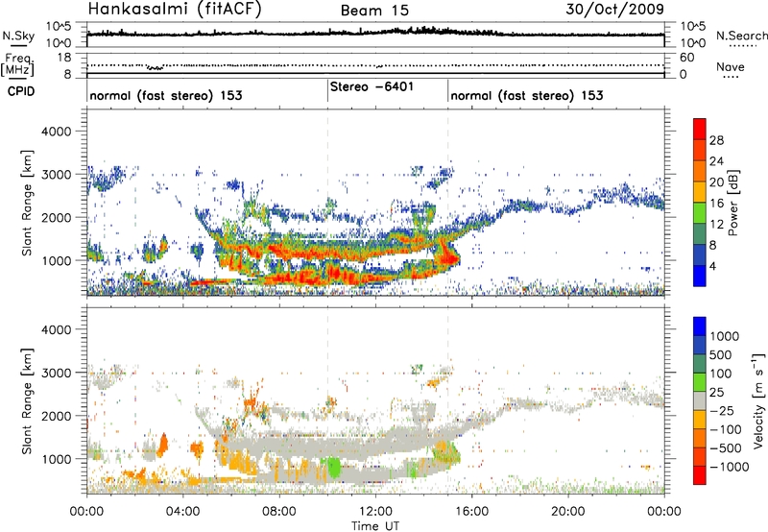Click the grey -25 to 25 Velocity colorbar segment

pos(700,401)
